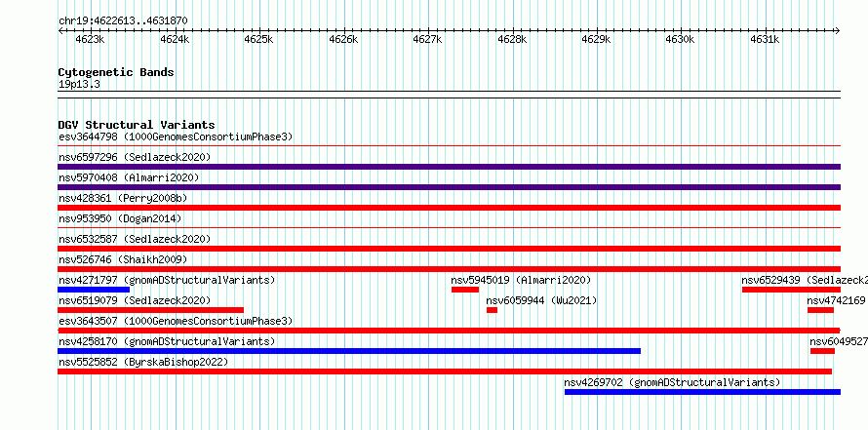Click the nsv4258170 gnomAD variant label
The image size is (868, 430).
pos(167,341)
